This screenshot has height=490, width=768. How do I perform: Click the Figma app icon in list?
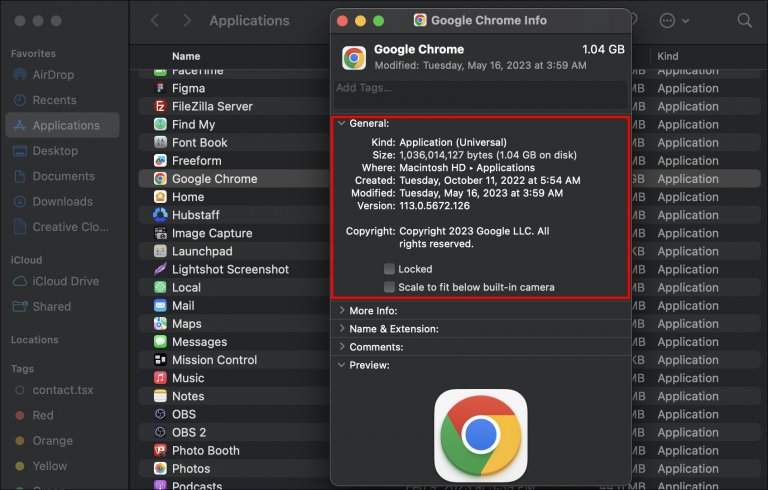pyautogui.click(x=160, y=89)
